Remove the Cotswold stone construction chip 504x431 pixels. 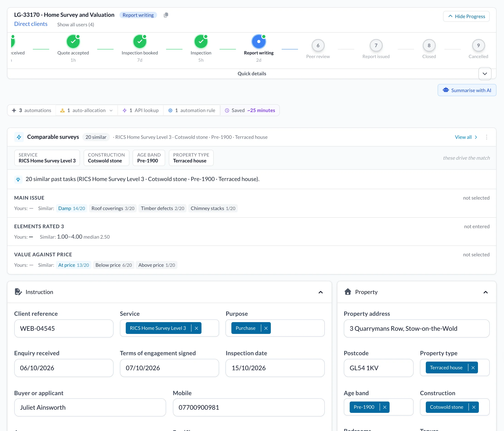pos(474,407)
